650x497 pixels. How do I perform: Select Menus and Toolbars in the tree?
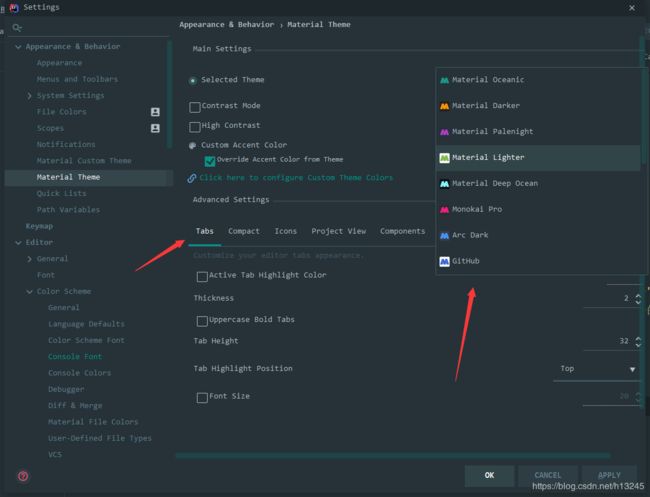77,79
